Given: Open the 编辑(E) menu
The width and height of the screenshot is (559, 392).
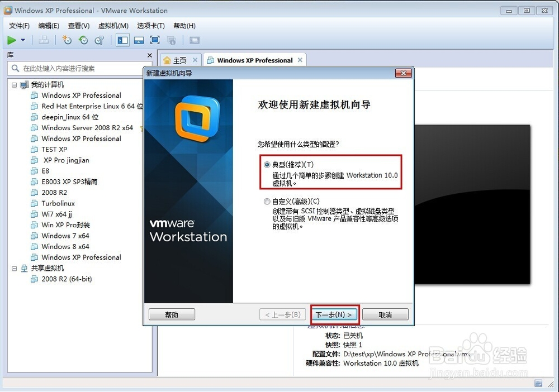Looking at the screenshot, I should pyautogui.click(x=49, y=26).
